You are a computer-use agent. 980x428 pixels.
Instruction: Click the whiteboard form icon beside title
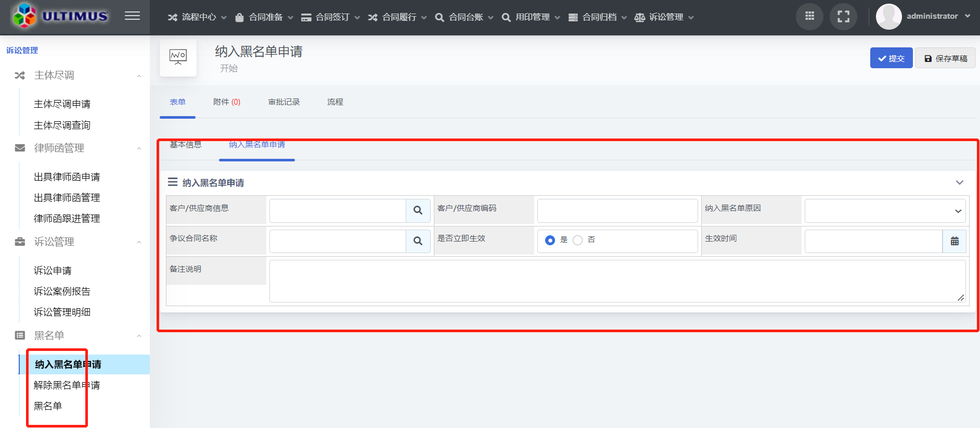click(x=178, y=57)
